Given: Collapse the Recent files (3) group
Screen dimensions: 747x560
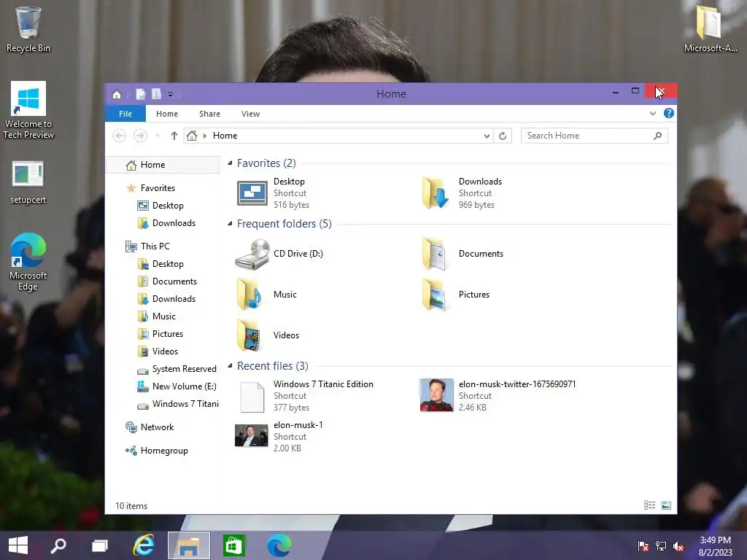Looking at the screenshot, I should coord(230,366).
